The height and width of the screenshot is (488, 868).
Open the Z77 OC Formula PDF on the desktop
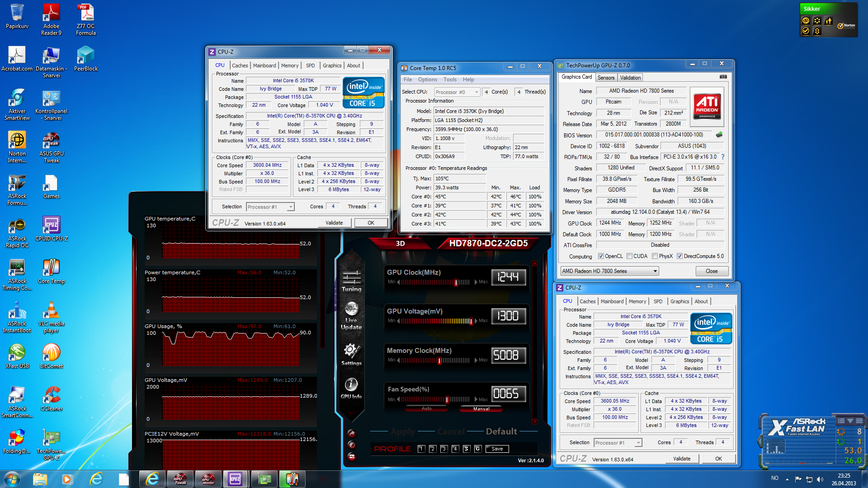pyautogui.click(x=85, y=19)
